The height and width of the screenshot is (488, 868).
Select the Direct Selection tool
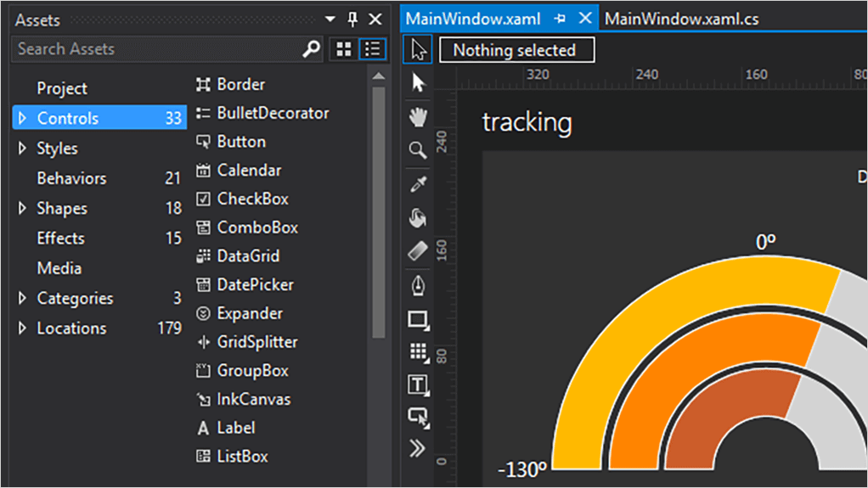(x=417, y=82)
